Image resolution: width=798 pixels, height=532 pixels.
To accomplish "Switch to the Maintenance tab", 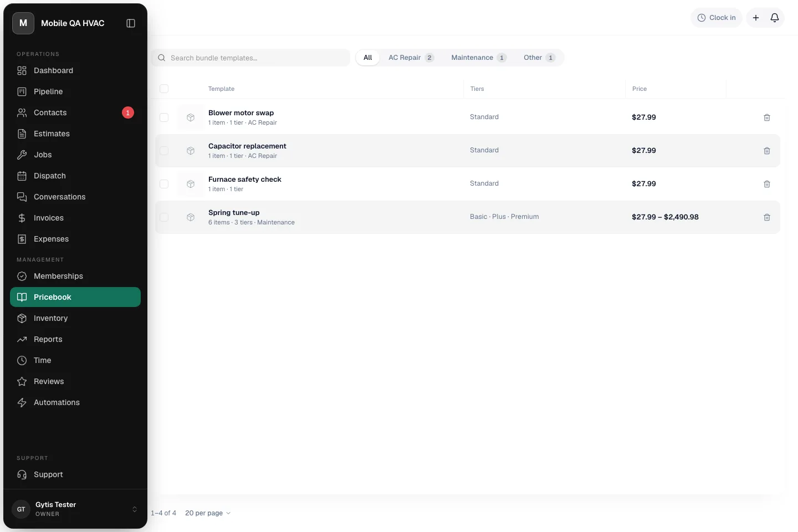I will coord(479,58).
